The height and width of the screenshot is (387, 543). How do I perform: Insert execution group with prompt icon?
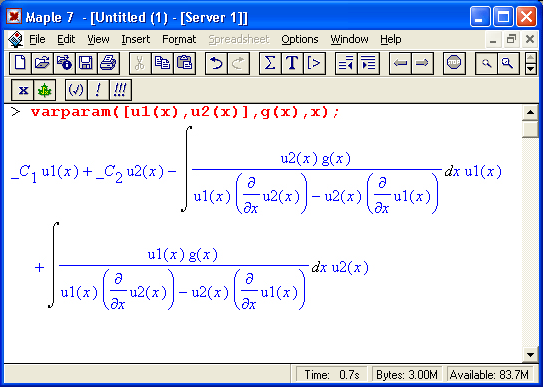314,63
